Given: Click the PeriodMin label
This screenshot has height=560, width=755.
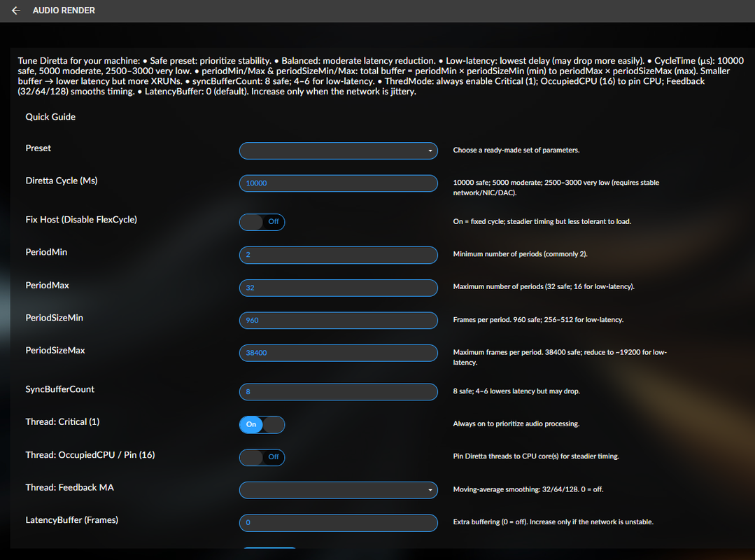Looking at the screenshot, I should tap(46, 252).
